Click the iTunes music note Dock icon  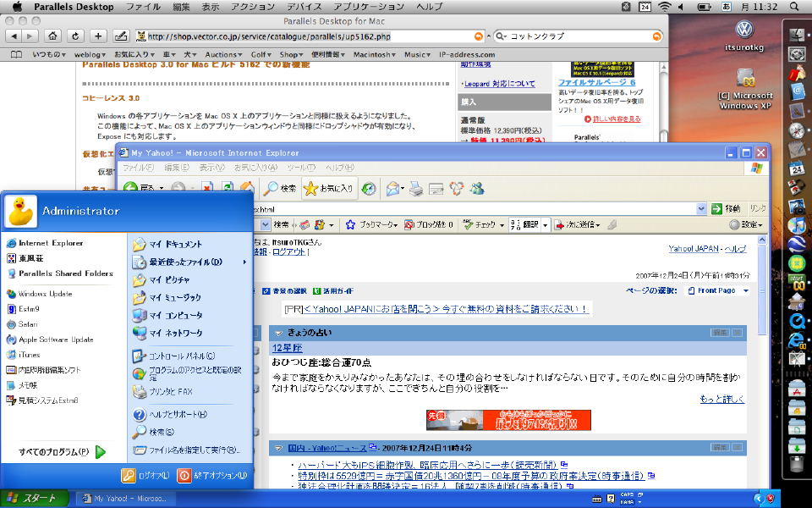(x=797, y=225)
